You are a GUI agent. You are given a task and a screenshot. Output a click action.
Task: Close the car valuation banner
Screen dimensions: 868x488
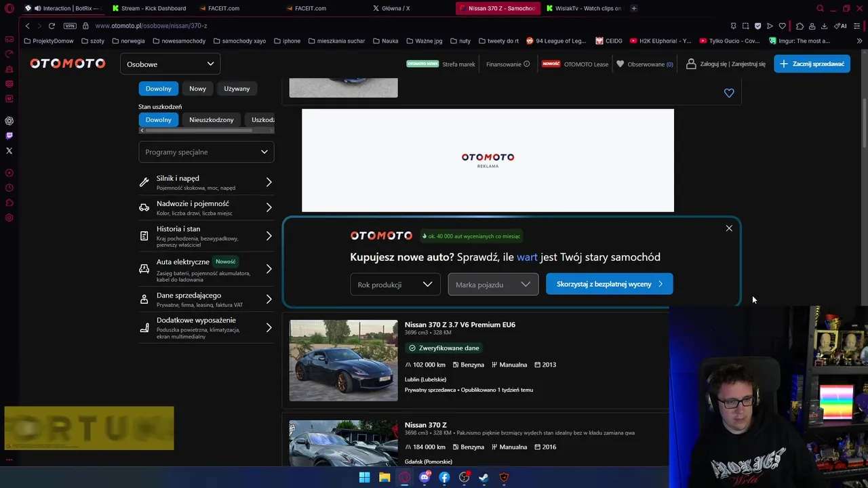[x=729, y=228]
